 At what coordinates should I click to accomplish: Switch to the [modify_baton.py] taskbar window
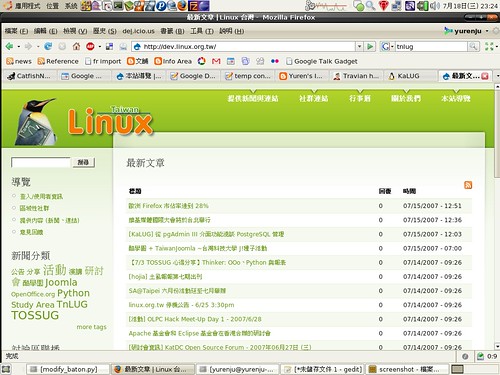68,369
